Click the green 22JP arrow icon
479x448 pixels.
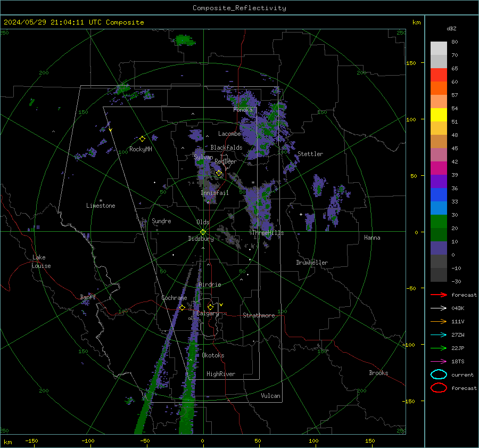click(439, 348)
